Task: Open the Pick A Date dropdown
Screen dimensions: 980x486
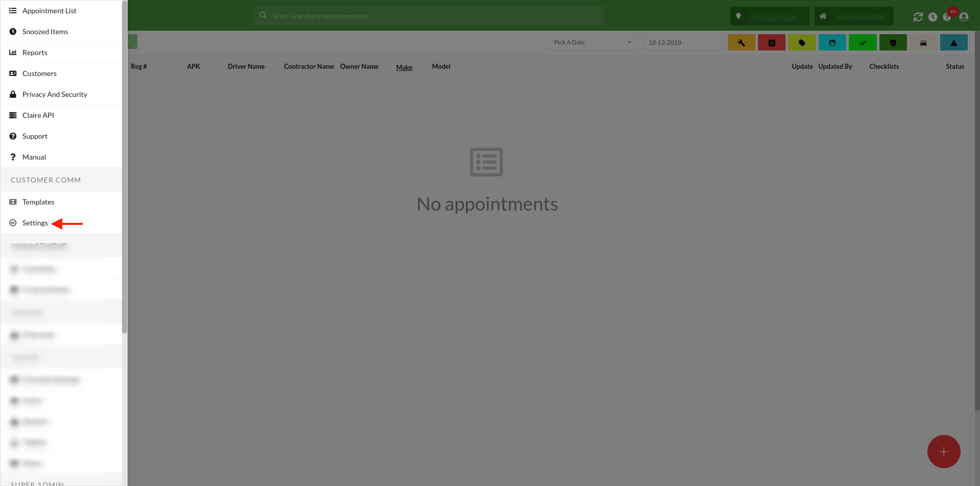Action: pyautogui.click(x=592, y=42)
